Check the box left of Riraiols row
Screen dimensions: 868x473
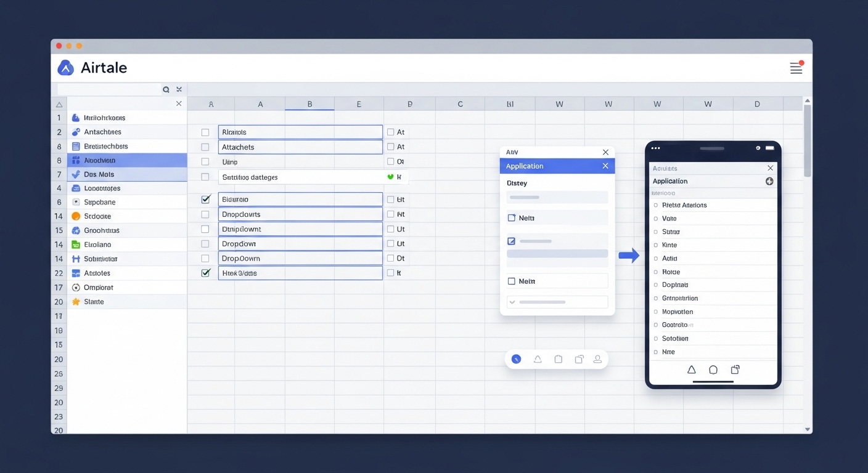point(205,132)
